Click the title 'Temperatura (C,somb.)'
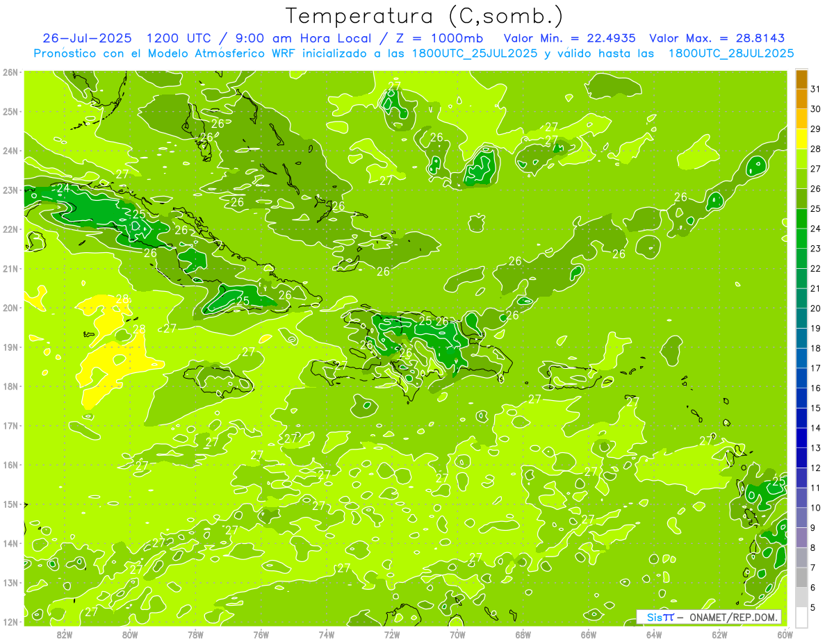 [x=425, y=17]
